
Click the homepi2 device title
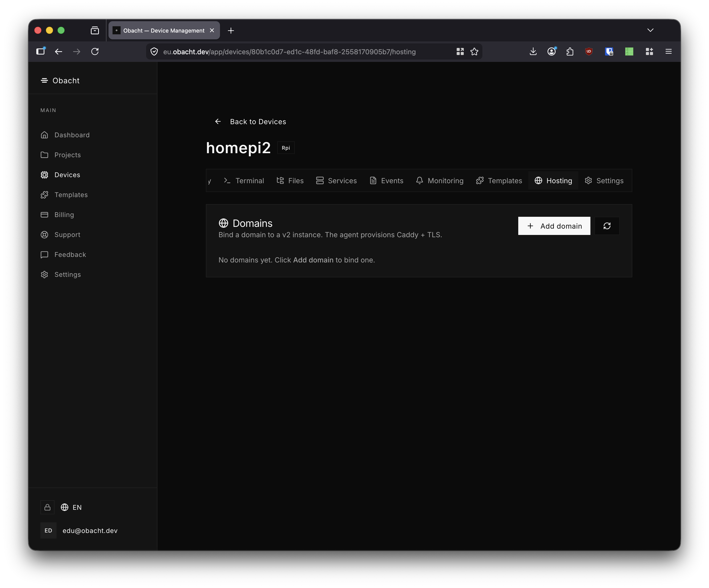pyautogui.click(x=238, y=148)
